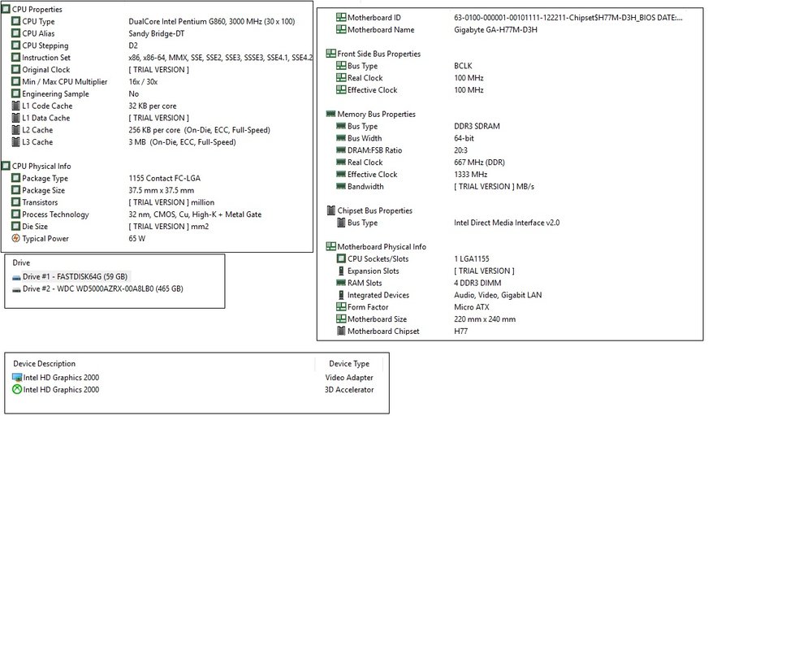Screen dimensions: 812x650
Task: Click the L3 Cache chip icon
Action: pyautogui.click(x=16, y=142)
